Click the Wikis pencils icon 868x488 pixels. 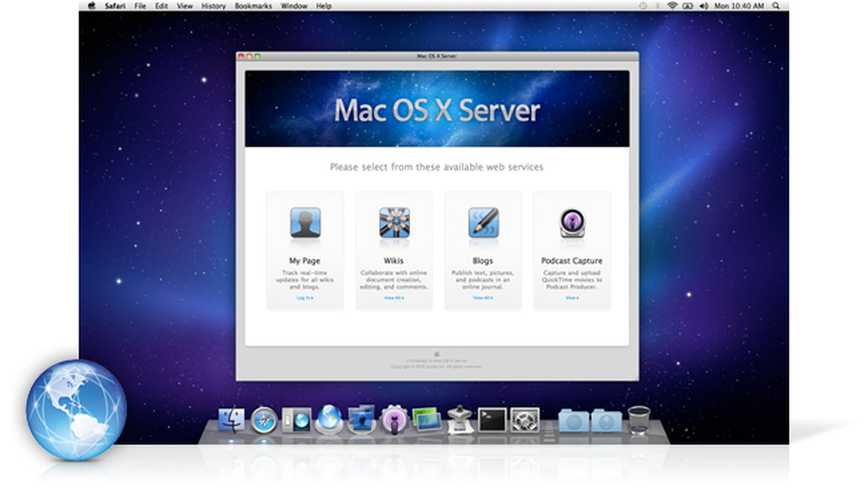pyautogui.click(x=393, y=224)
